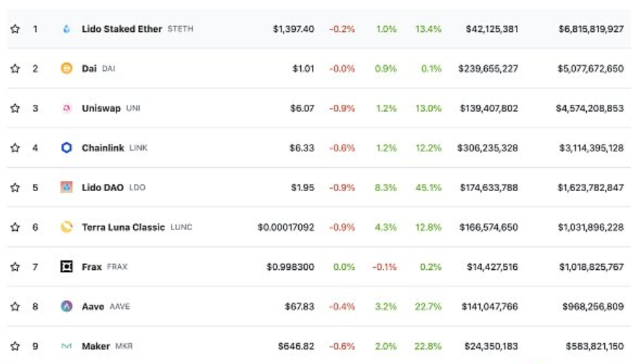Open the Lido Staked Ether coin page
This screenshot has height=364, width=631.
pos(122,29)
